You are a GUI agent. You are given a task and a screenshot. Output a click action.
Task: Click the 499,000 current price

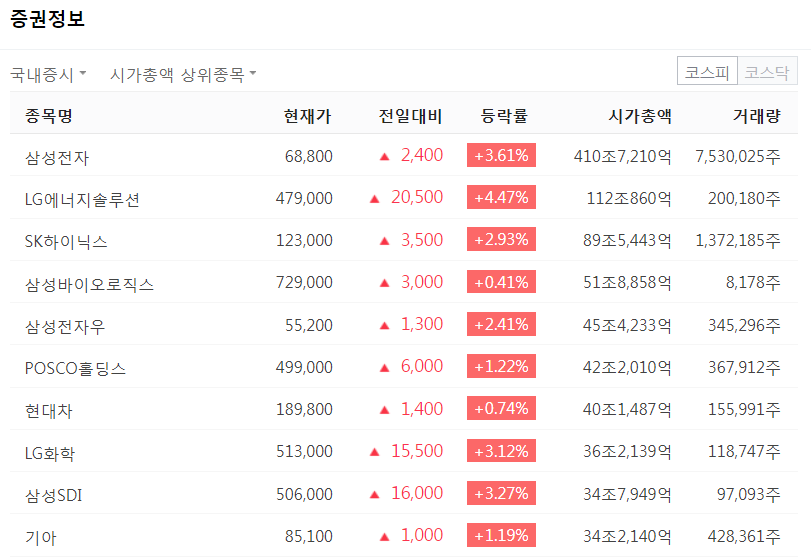304,367
